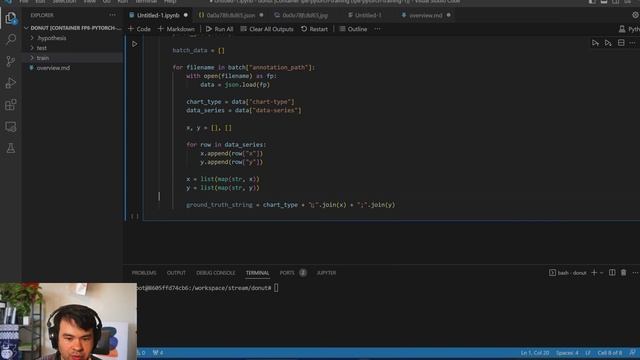
Task: Click the batch_data = [] code line
Action: click(x=198, y=51)
